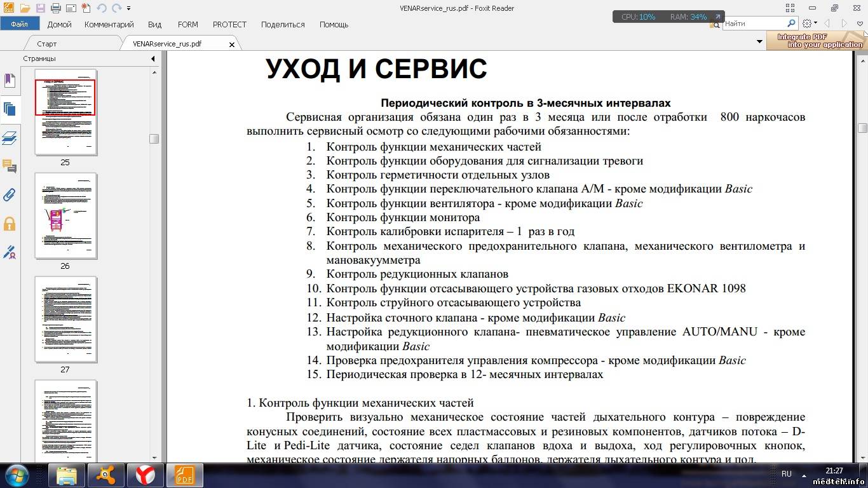Open the Комментарий ribbon tab
The image size is (868, 488).
pos(109,24)
